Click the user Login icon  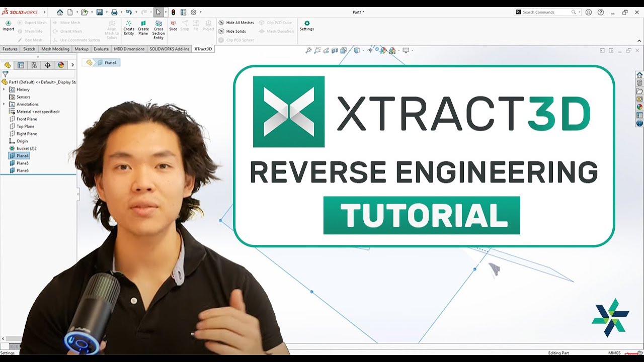[589, 12]
